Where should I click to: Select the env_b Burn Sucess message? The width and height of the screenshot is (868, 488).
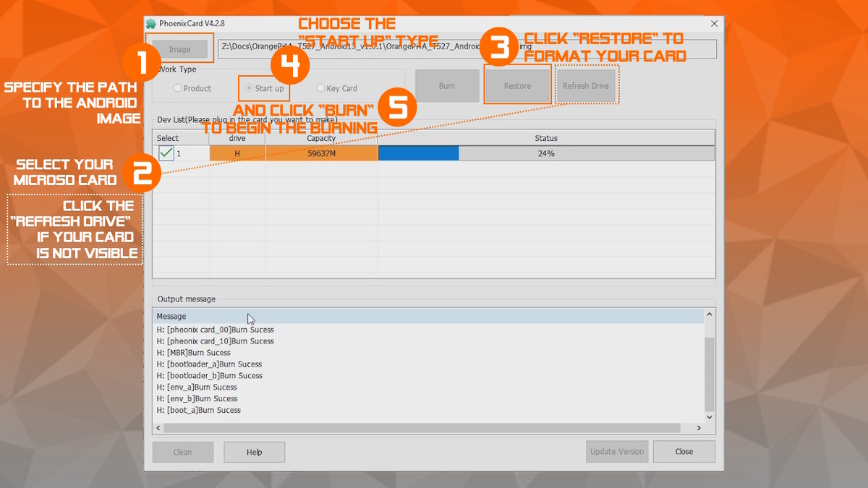point(197,399)
